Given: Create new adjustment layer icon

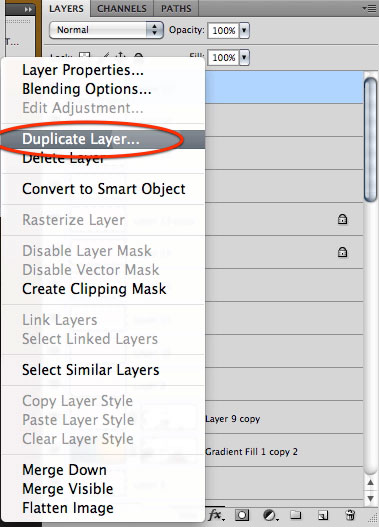Looking at the screenshot, I should click(270, 515).
